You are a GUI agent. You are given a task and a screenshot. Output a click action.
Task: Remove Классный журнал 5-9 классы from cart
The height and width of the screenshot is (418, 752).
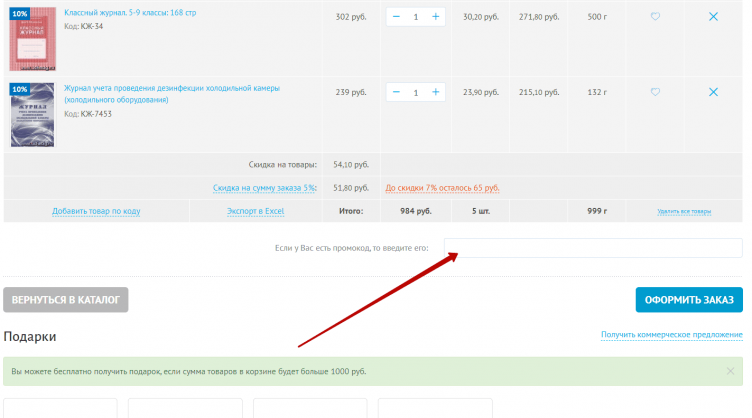[713, 17]
